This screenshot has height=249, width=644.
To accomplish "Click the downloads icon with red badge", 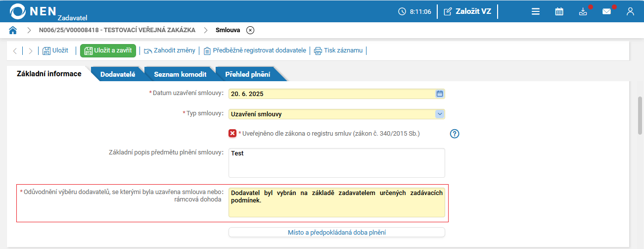I will (x=583, y=11).
